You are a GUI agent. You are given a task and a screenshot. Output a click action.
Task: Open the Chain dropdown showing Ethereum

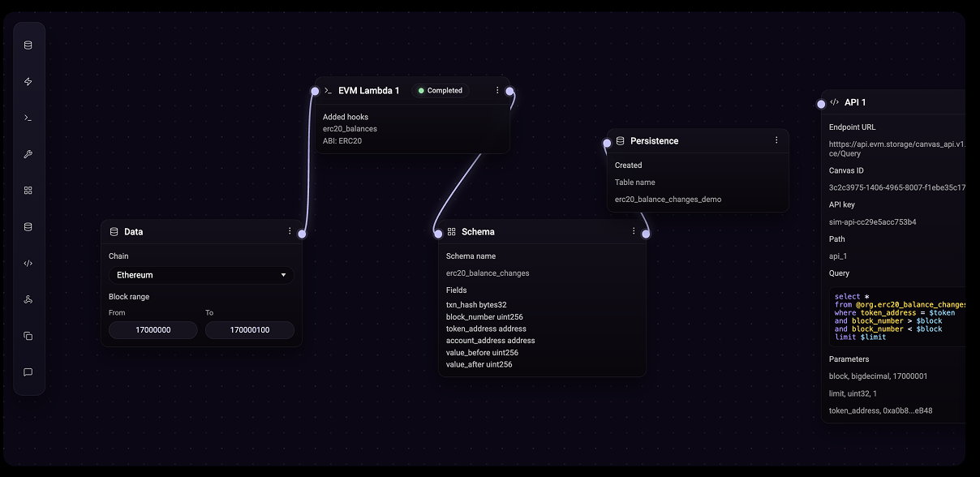click(200, 275)
